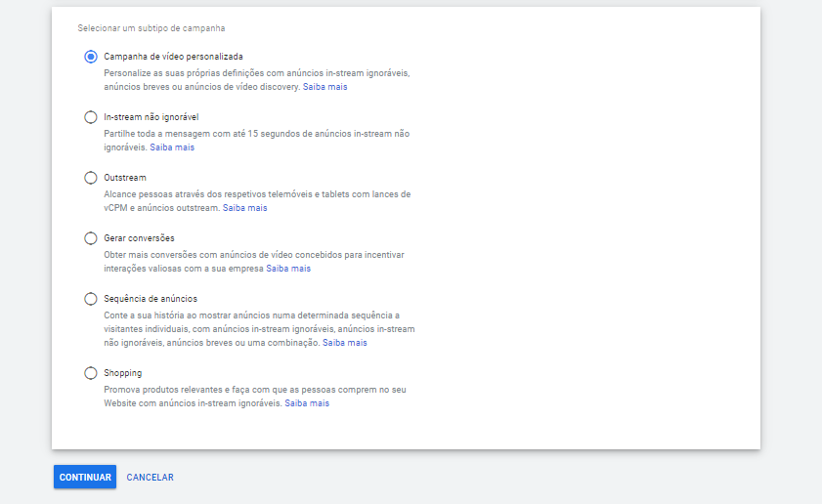
Task: Follow Saiba mais link in Outstream description
Action: (x=244, y=208)
